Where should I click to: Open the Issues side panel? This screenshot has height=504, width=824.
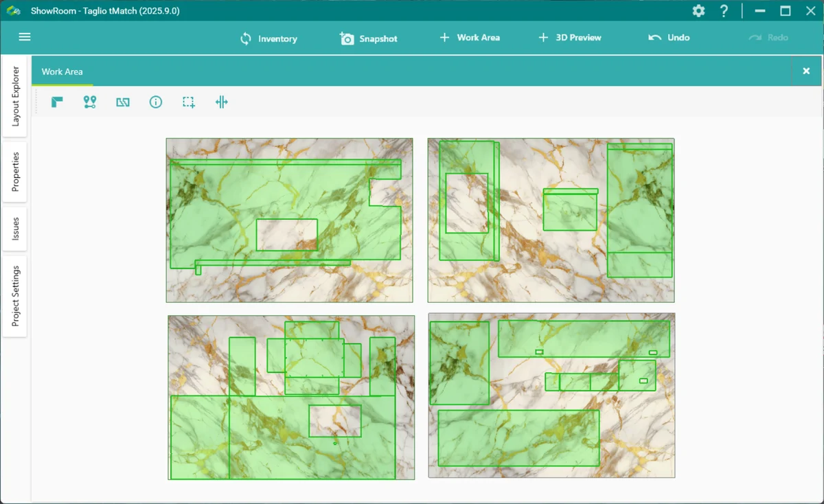click(x=15, y=229)
